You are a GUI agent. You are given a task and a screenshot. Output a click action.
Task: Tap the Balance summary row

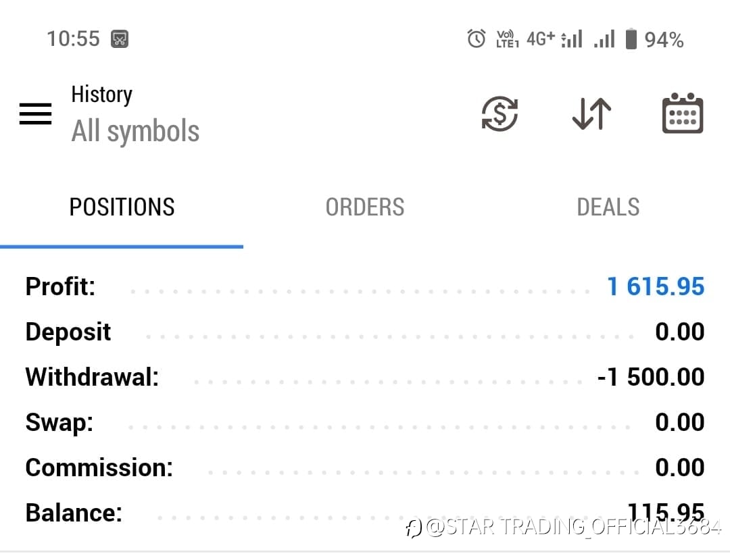pos(365,513)
